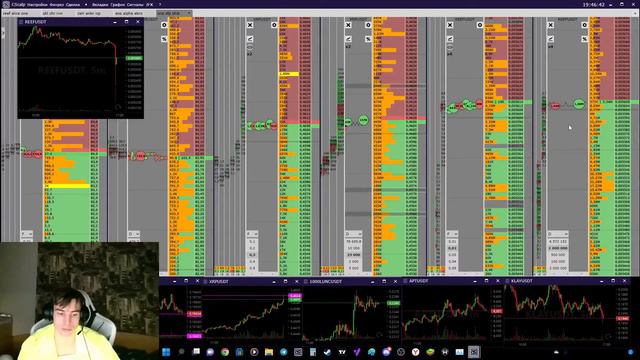Click the APTUSDT chart window title

click(x=418, y=281)
